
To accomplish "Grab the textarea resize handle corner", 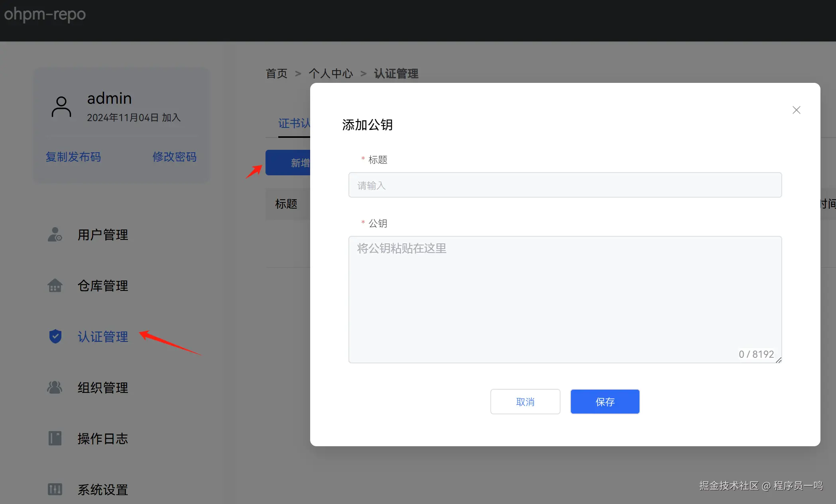I will pyautogui.click(x=779, y=360).
